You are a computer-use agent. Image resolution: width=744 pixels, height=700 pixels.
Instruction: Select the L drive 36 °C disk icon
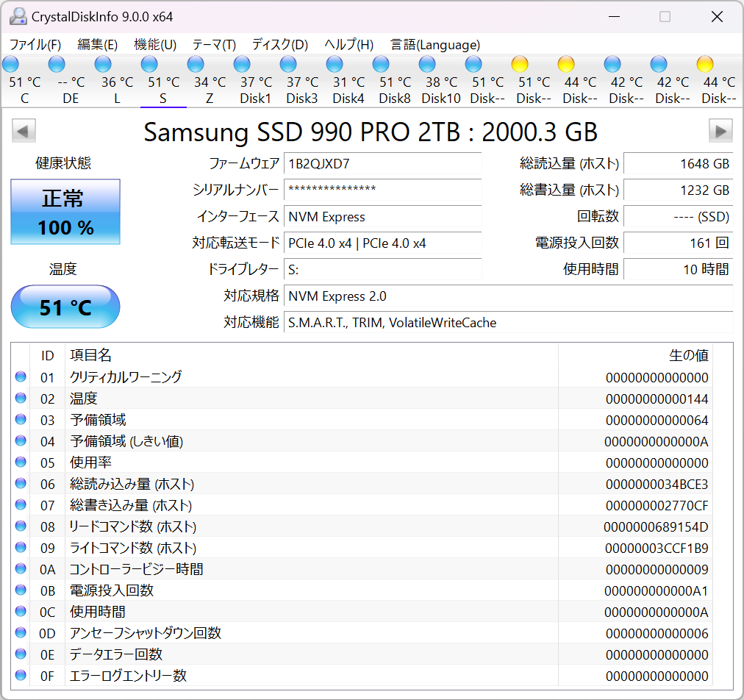point(103,65)
